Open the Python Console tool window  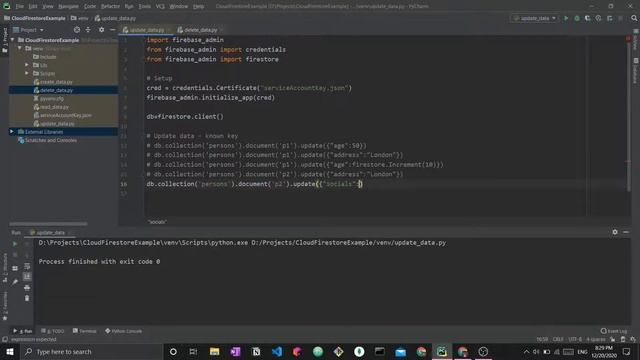pyautogui.click(x=124, y=331)
